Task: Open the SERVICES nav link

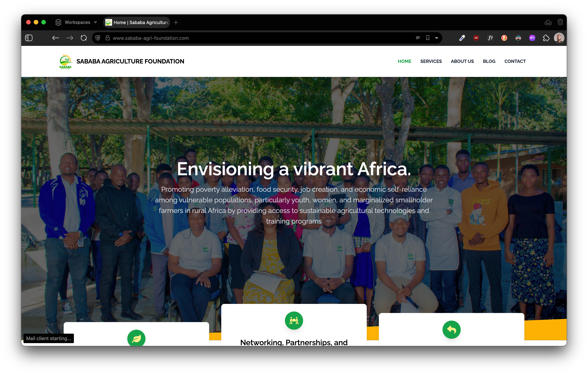Action: [x=431, y=61]
